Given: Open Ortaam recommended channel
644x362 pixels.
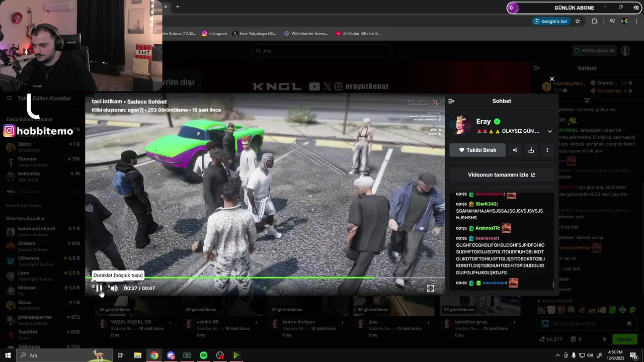Looking at the screenshot, I should pos(43,246).
